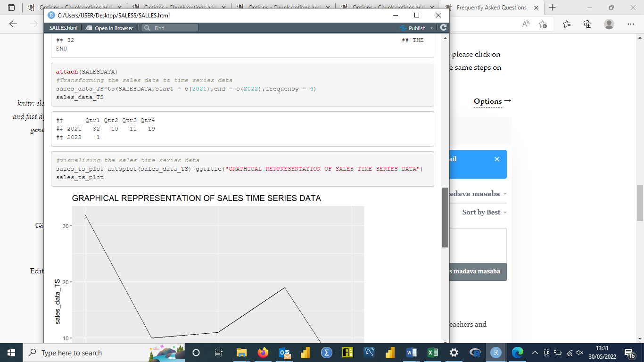Open the Edge Favorites icon
Image resolution: width=644 pixels, height=362 pixels.
[566, 24]
